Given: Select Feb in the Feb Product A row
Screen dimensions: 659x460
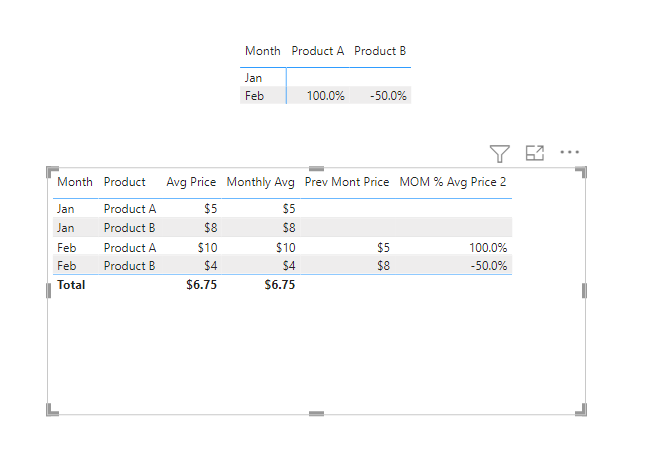Looking at the screenshot, I should pyautogui.click(x=66, y=248).
